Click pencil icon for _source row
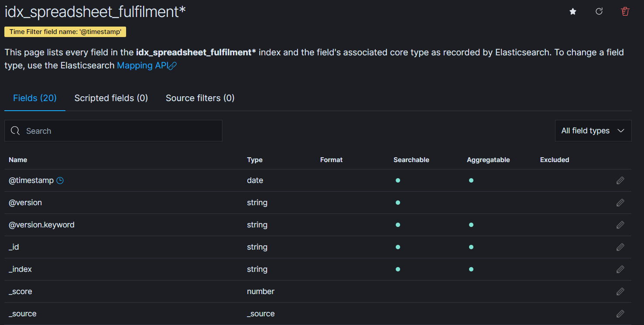 pyautogui.click(x=620, y=314)
